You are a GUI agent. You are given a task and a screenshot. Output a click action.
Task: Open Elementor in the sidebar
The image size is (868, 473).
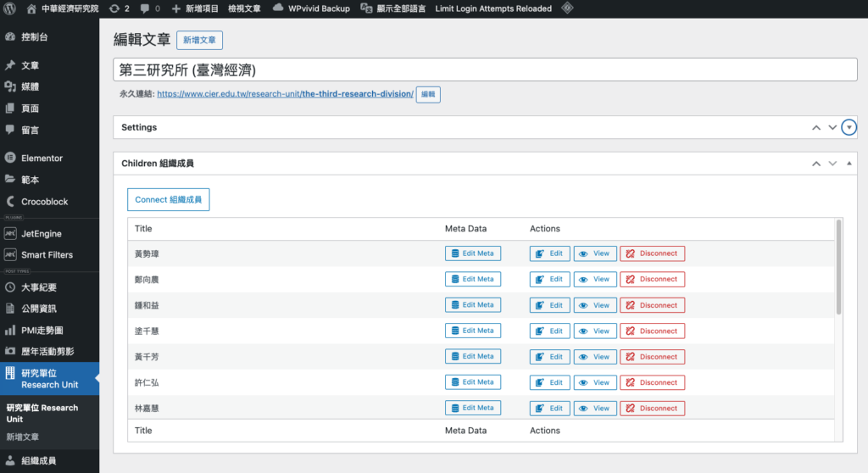[42, 158]
